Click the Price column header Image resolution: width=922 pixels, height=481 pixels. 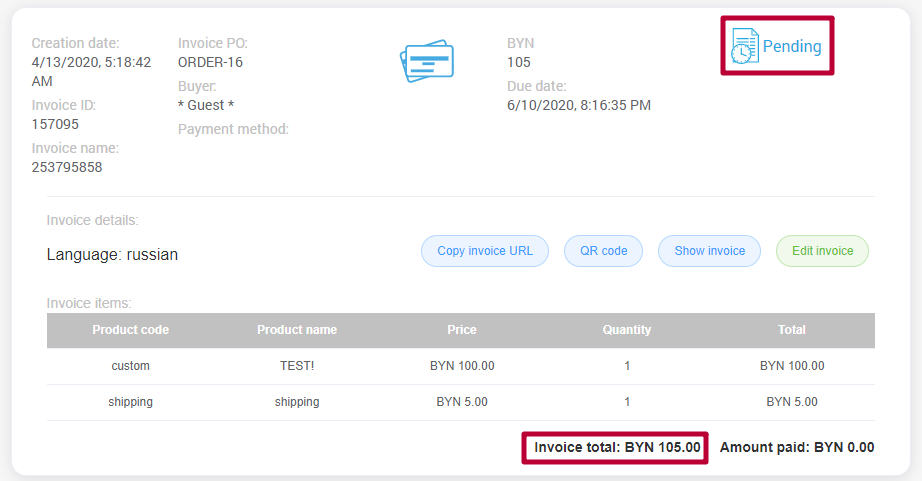click(462, 330)
